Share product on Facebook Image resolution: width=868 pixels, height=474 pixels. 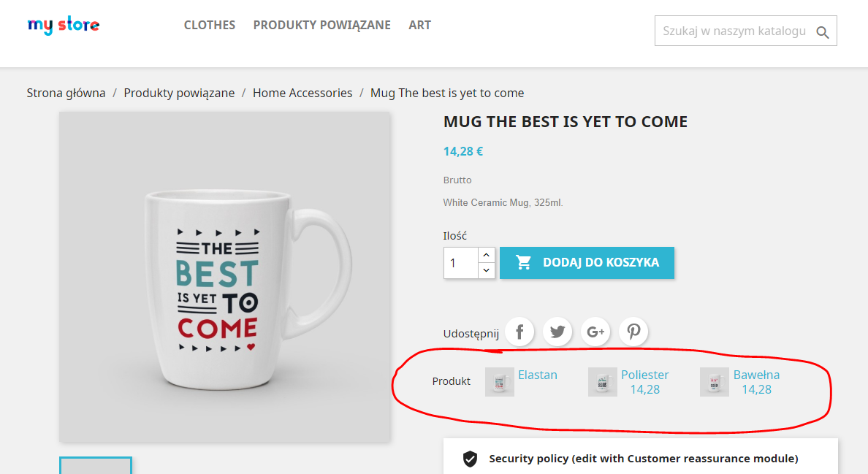519,332
